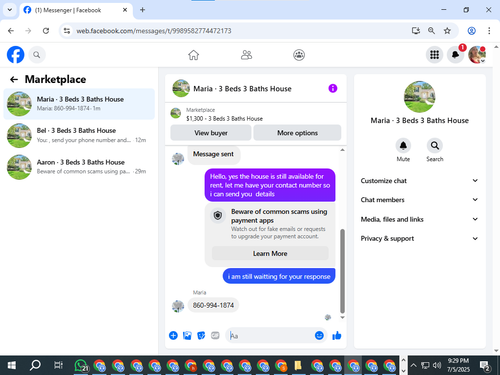This screenshot has height=375, width=500.
Task: Open the Chrome tab search dropdown arrow
Action: (10, 10)
